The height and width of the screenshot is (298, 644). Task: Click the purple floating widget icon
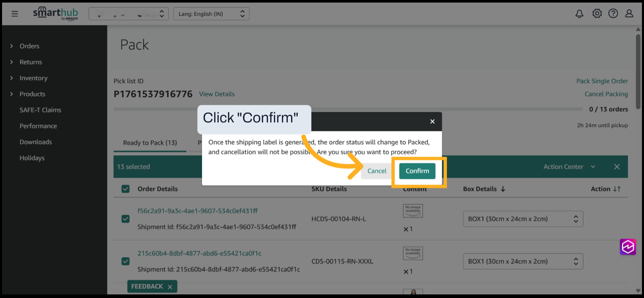(628, 247)
